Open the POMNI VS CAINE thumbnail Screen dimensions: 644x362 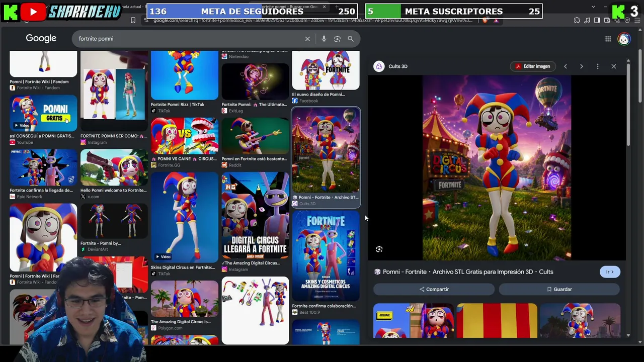(185, 136)
